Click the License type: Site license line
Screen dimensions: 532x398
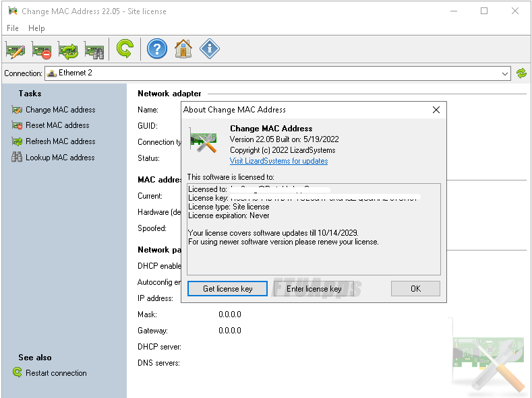click(229, 207)
